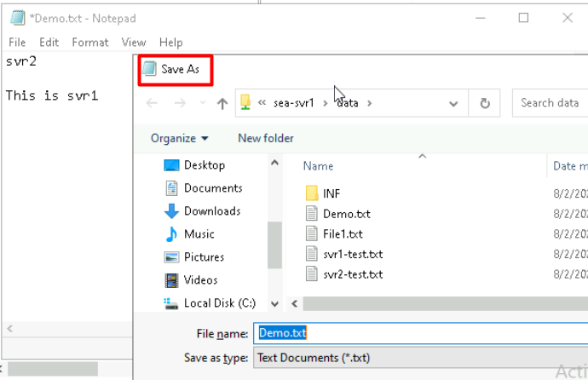Click the Notepad text editing area

click(67, 187)
